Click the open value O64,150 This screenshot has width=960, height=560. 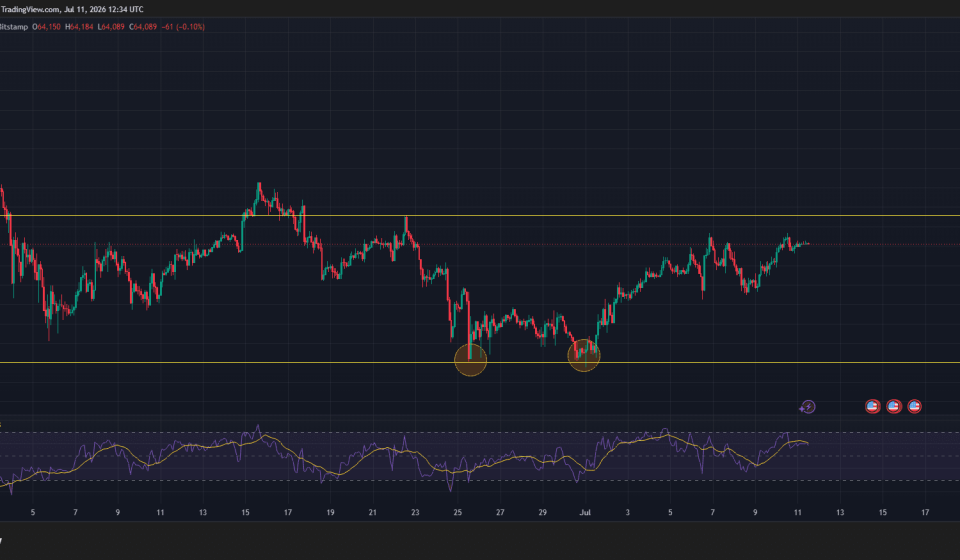point(47,27)
